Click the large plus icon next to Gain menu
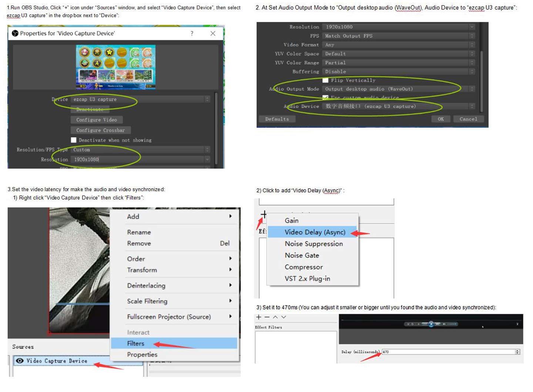533x392 pixels. (x=264, y=214)
